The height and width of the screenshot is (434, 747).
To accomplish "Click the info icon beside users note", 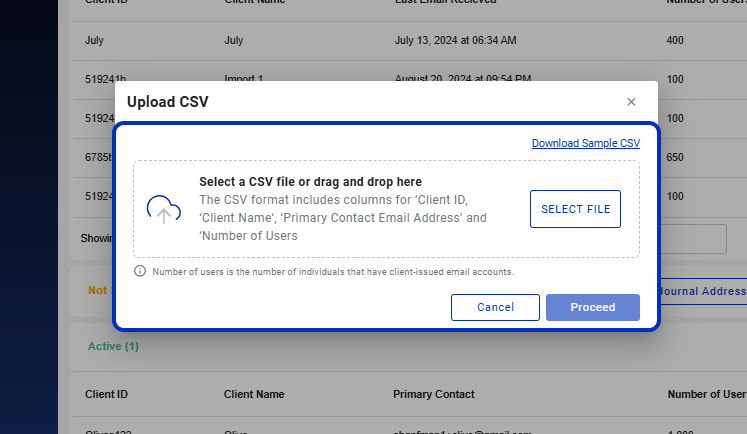I will pos(140,271).
